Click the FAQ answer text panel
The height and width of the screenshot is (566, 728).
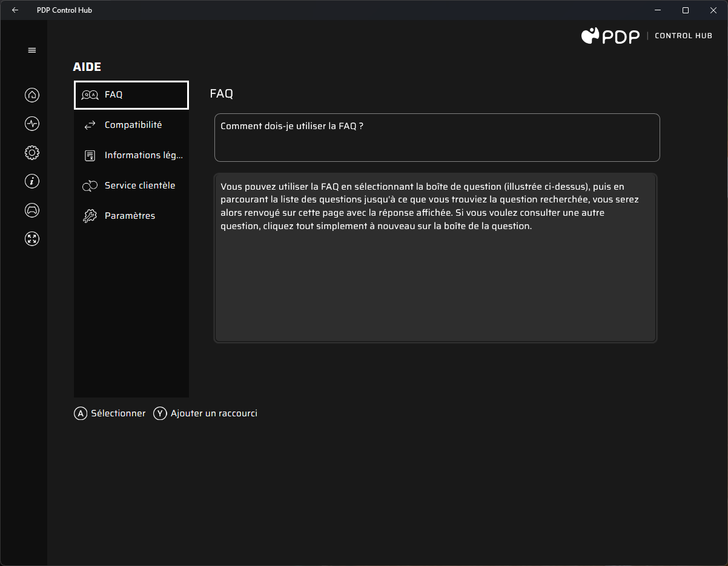[435, 258]
